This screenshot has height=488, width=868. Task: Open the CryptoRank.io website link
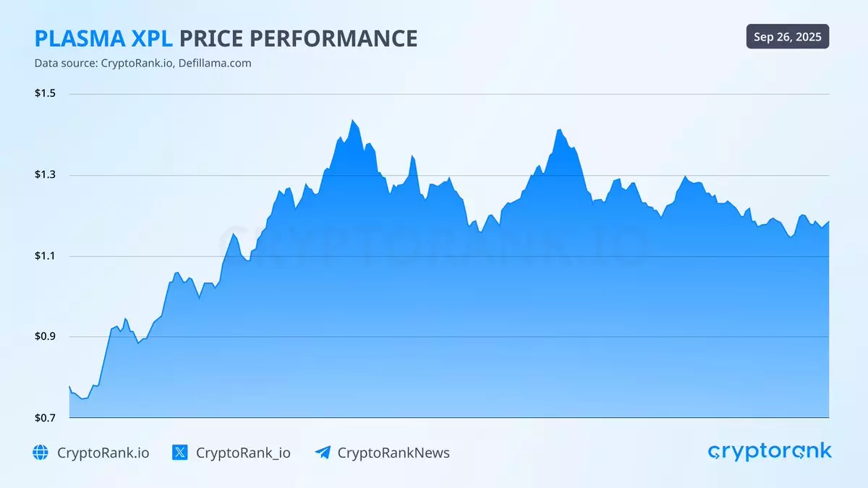pyautogui.click(x=103, y=453)
